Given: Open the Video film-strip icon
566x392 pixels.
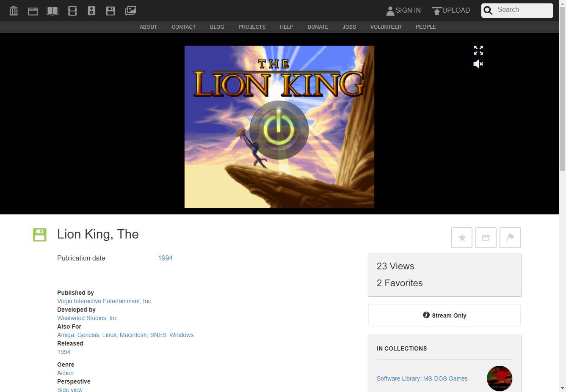Looking at the screenshot, I should [x=72, y=11].
